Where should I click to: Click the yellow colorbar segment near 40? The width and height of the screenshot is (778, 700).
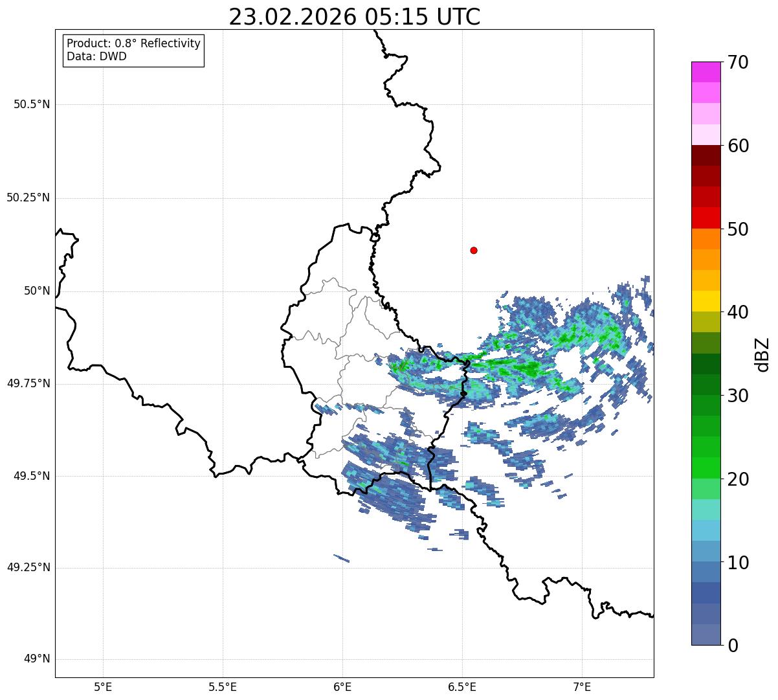[x=706, y=301]
